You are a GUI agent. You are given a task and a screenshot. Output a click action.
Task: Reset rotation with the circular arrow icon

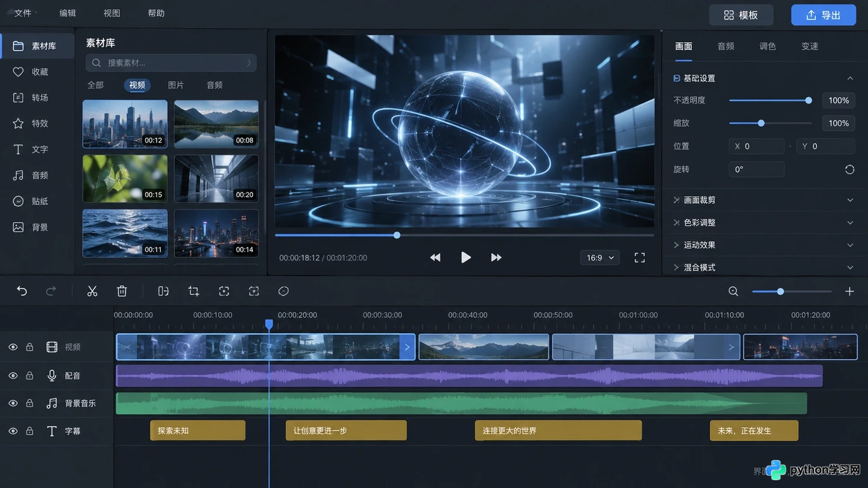point(850,170)
